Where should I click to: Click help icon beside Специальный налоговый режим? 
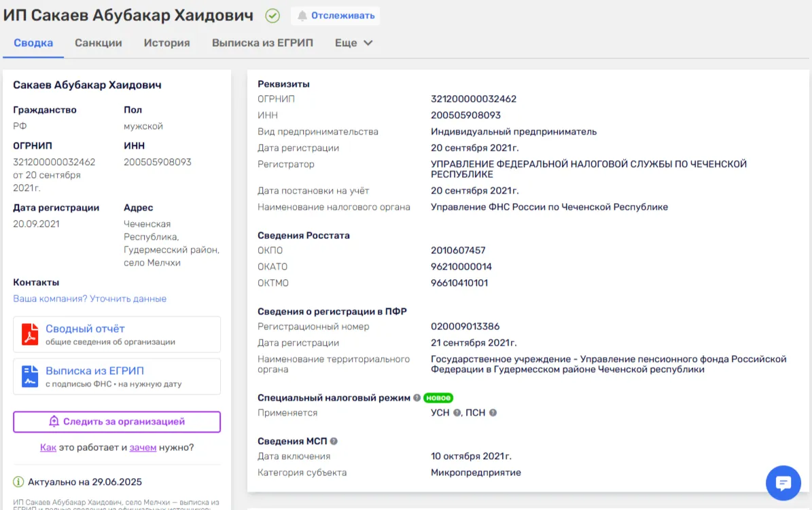417,398
